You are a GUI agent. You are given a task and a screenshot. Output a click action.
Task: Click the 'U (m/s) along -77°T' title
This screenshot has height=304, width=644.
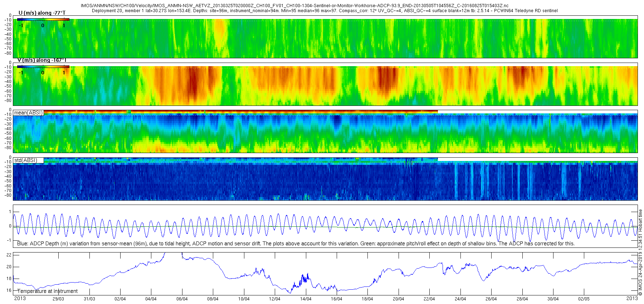click(x=42, y=13)
